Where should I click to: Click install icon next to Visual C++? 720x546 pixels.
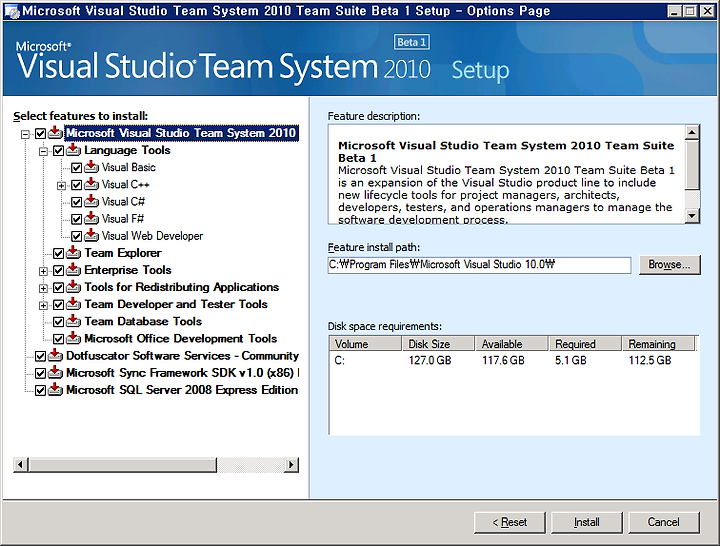(x=91, y=184)
